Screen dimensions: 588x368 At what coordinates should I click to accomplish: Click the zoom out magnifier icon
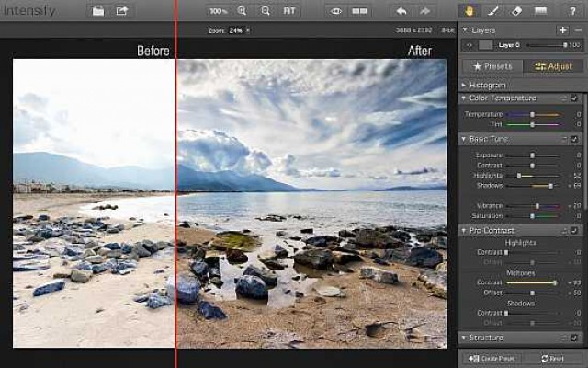(266, 11)
